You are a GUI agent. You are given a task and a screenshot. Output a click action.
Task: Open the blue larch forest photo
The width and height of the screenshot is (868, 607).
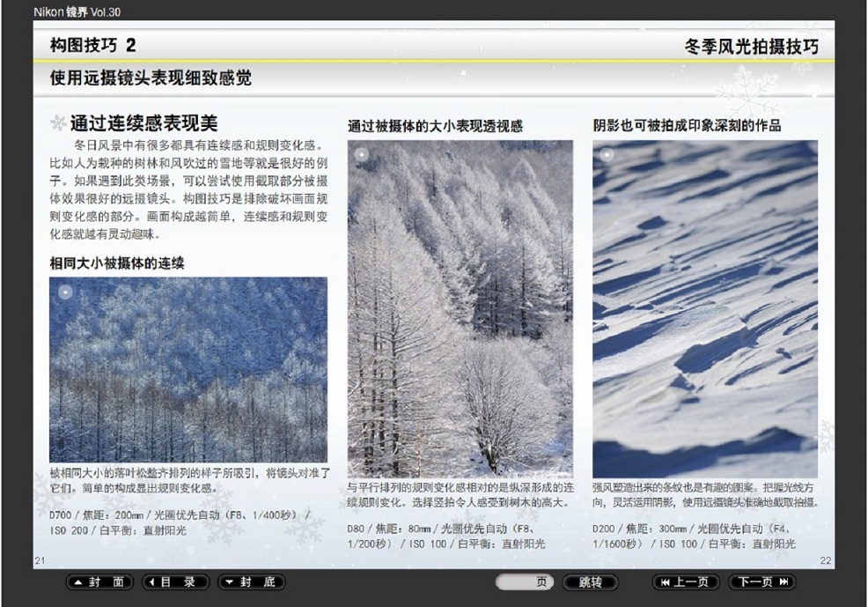[x=188, y=369]
